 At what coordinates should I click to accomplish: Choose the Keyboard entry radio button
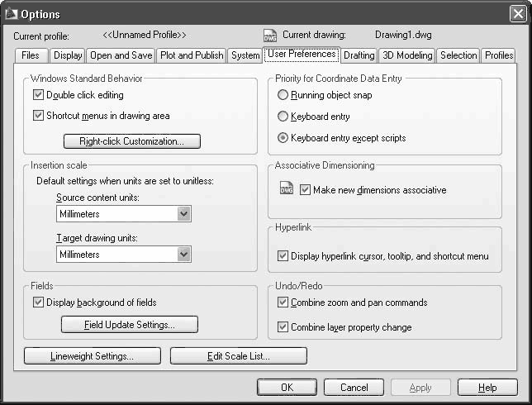pyautogui.click(x=283, y=117)
